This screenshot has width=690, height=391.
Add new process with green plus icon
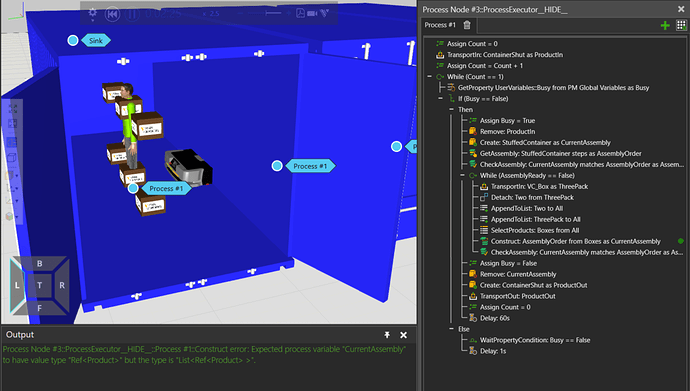coord(665,26)
